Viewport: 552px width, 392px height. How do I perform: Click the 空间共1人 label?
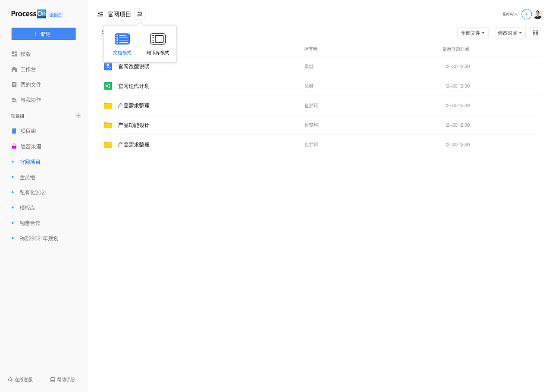[510, 14]
